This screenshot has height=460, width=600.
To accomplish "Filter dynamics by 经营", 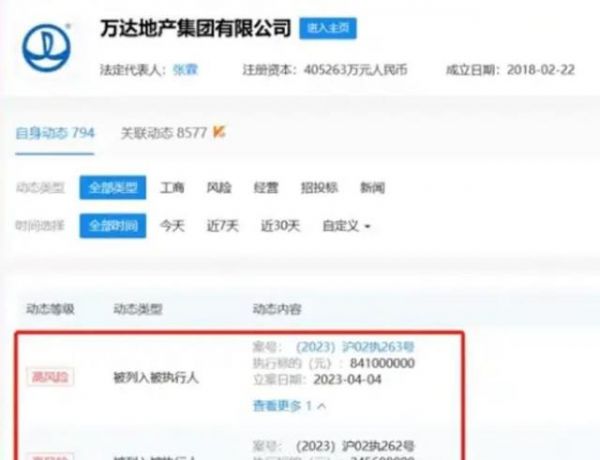I will click(x=266, y=188).
